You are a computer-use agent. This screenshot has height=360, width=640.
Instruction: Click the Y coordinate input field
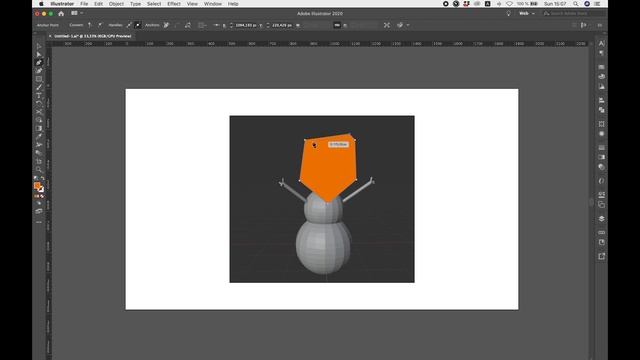pos(282,25)
